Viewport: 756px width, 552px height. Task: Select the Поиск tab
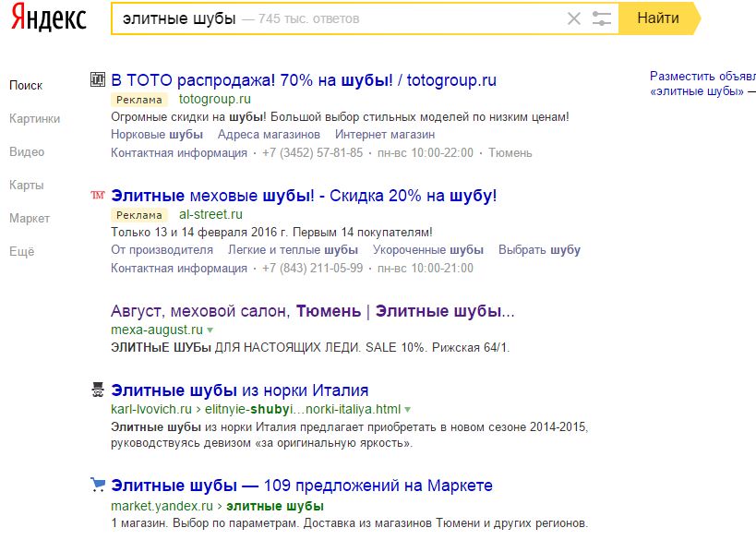click(26, 85)
